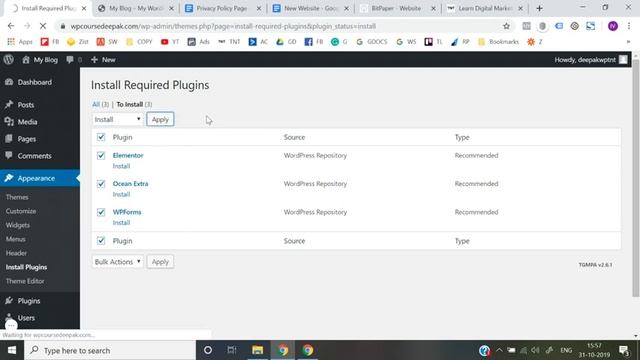
Task: Uncheck the Elementor plugin checkbox
Action: (101, 156)
